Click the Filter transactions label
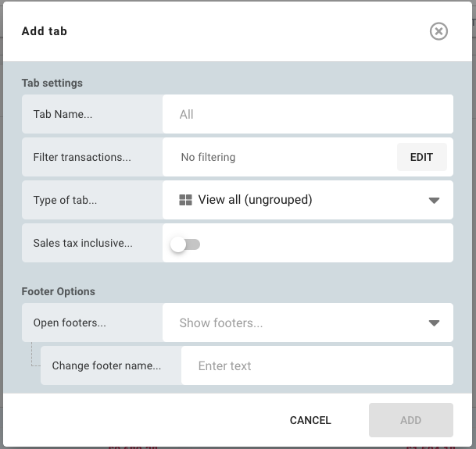 tap(82, 157)
